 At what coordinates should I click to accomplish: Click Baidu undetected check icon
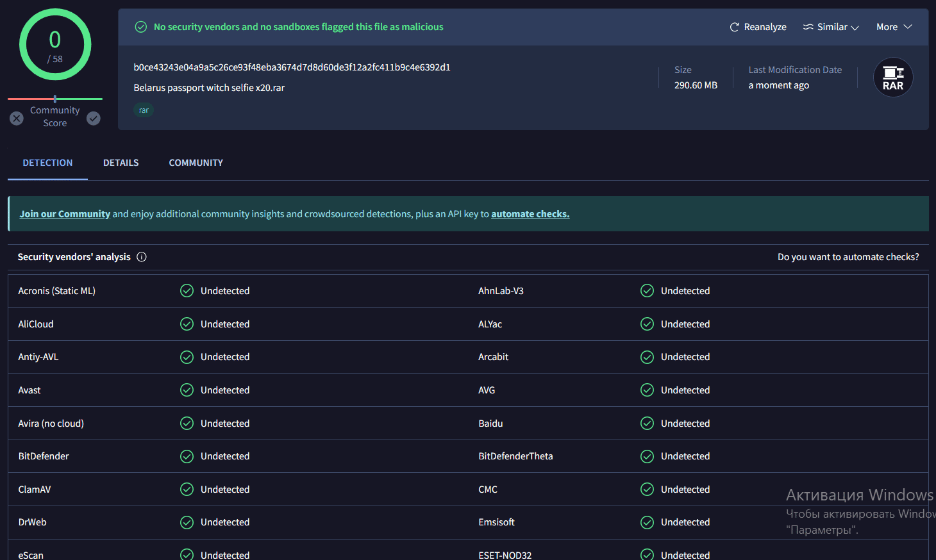tap(648, 424)
